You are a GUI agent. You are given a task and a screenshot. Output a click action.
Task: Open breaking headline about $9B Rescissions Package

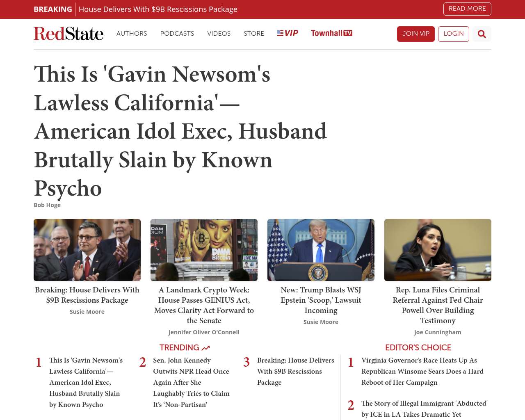point(158,9)
